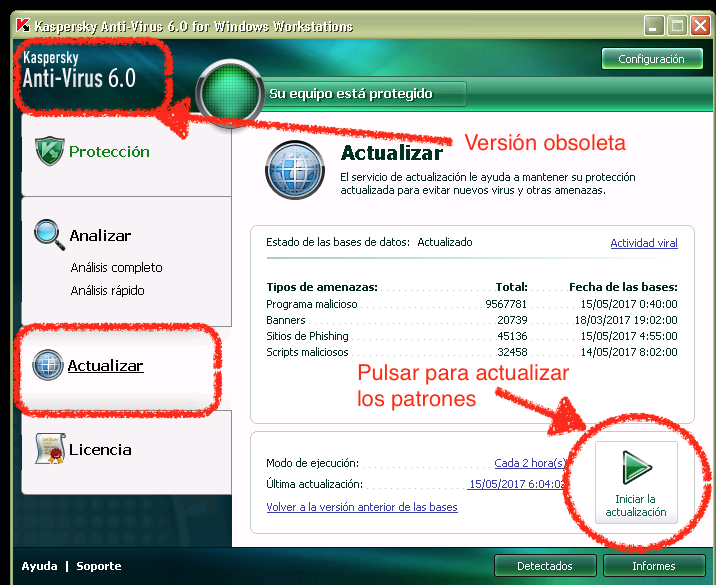
Task: Click the Kaspersky Anti-Virus 6.0 logo text
Action: [x=79, y=70]
